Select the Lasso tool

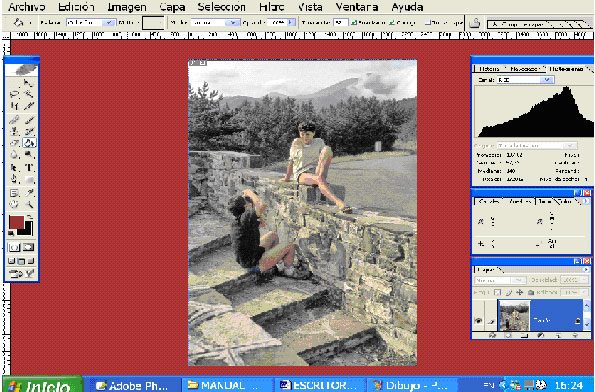click(14, 93)
